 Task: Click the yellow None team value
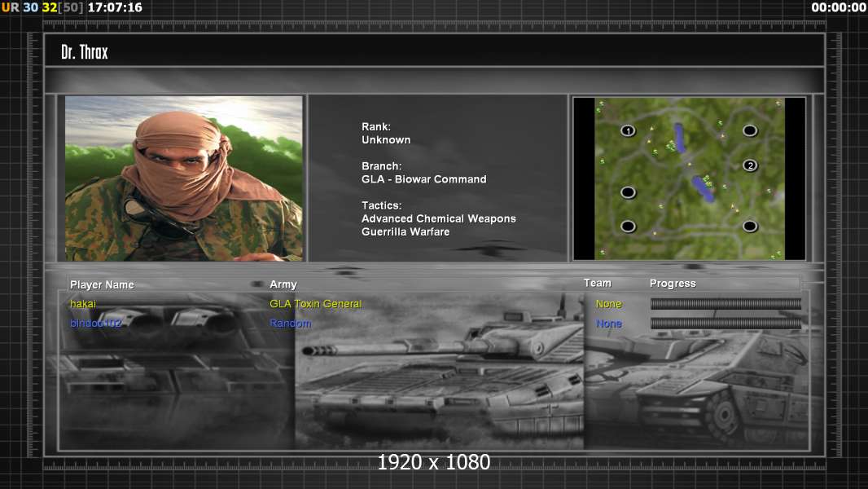pyautogui.click(x=608, y=304)
